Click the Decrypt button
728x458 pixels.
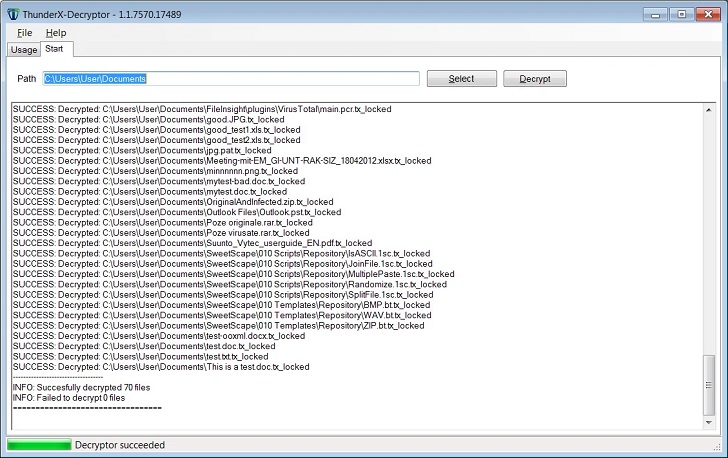point(535,79)
